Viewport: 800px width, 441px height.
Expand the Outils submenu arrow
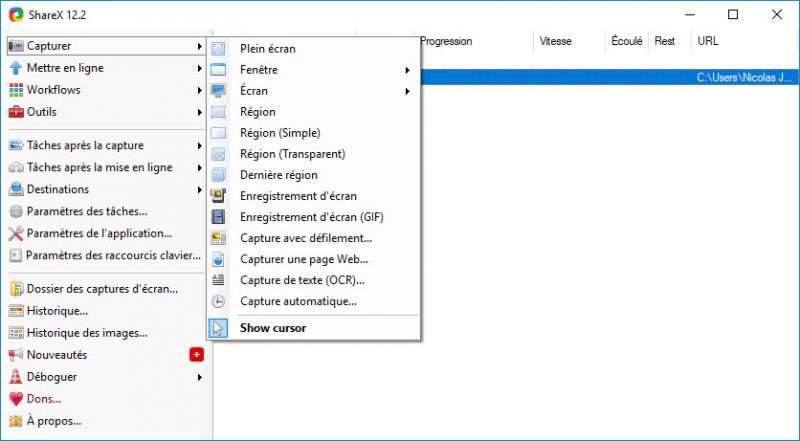199,112
